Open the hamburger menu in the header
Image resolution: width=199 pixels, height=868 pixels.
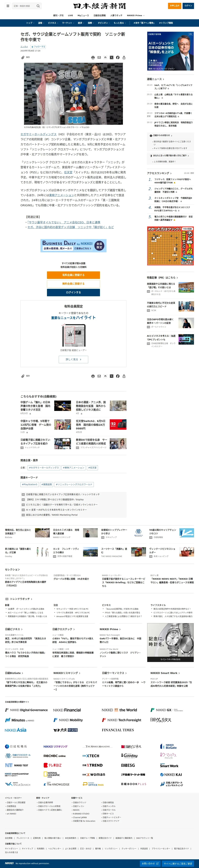coord(8,6)
